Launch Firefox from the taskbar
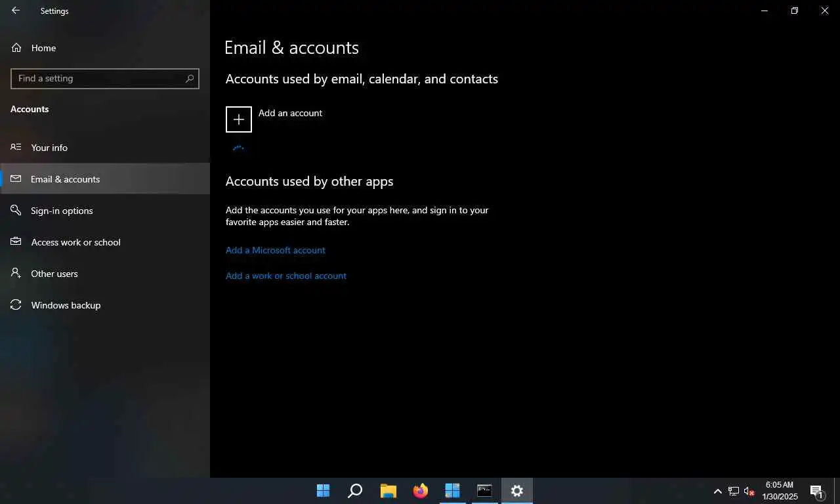The width and height of the screenshot is (840, 504). (420, 491)
